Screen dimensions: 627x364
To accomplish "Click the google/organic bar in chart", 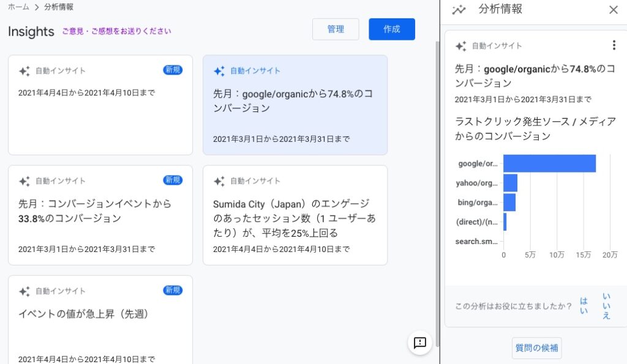I will pos(549,163).
